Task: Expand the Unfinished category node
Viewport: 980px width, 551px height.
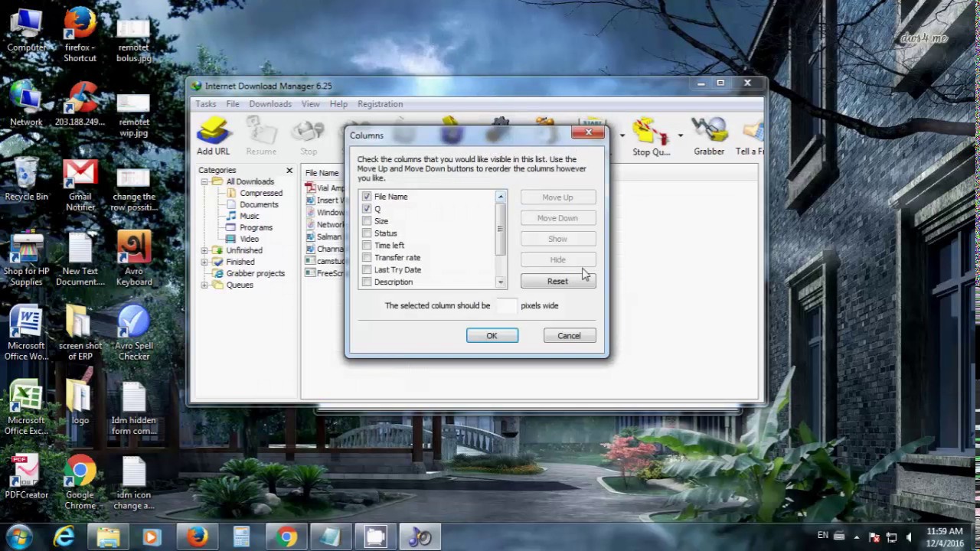Action: click(204, 250)
